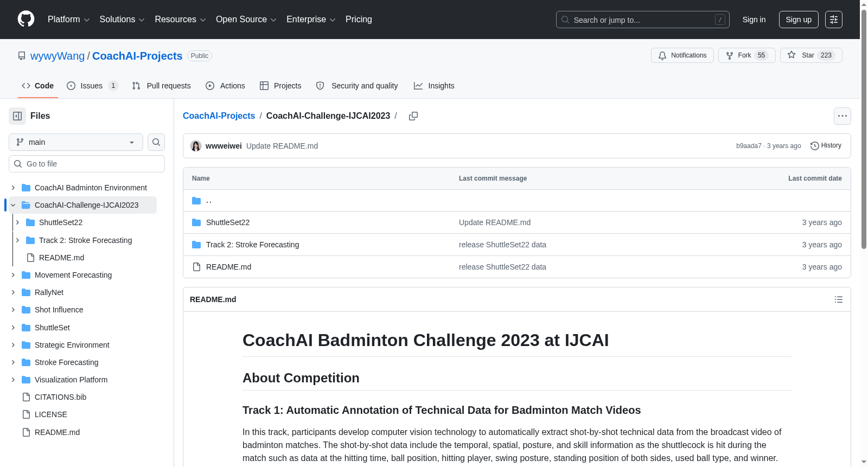Viewport: 868px width, 467px height.
Task: Expand Track 2: Stroke Forecasting in the tree
Action: point(17,240)
